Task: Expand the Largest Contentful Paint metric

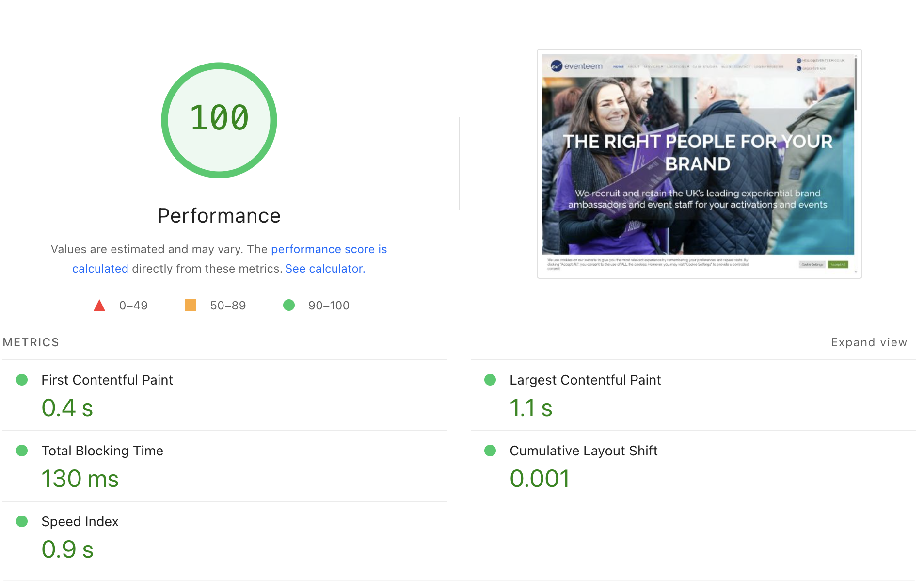Action: coord(585,380)
